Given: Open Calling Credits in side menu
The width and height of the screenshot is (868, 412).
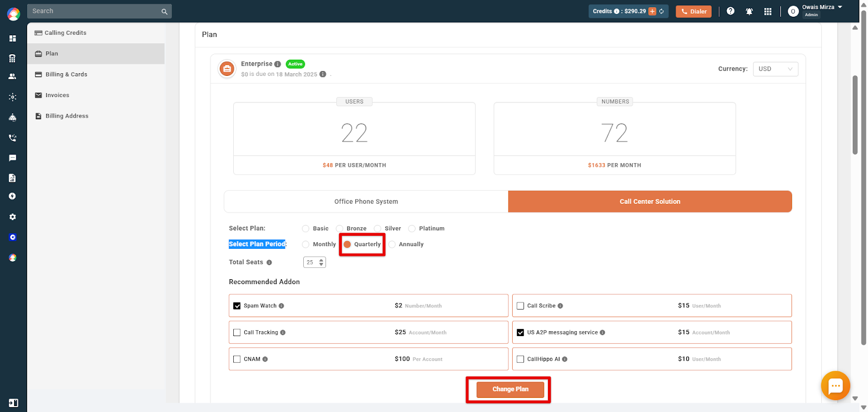Looking at the screenshot, I should (x=96, y=33).
